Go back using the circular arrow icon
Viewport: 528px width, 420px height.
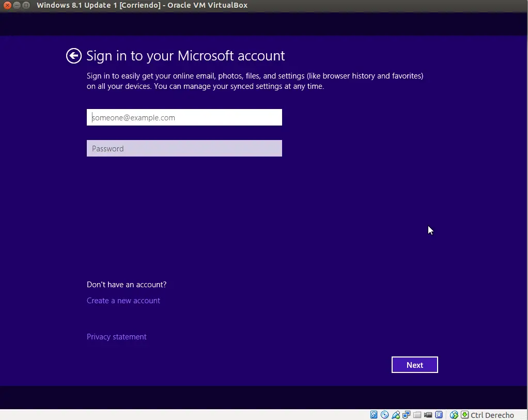(x=74, y=56)
